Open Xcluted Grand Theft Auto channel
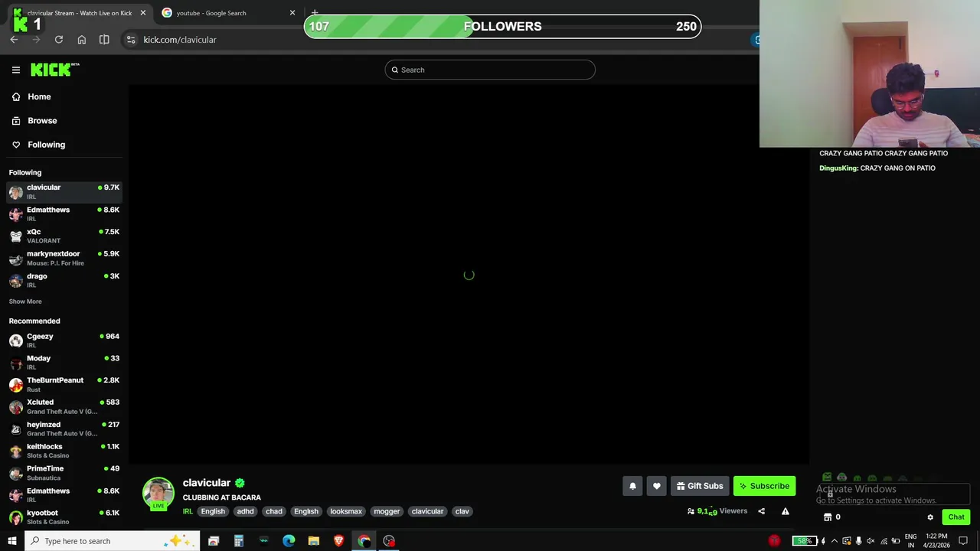Image resolution: width=980 pixels, height=551 pixels. [x=64, y=406]
